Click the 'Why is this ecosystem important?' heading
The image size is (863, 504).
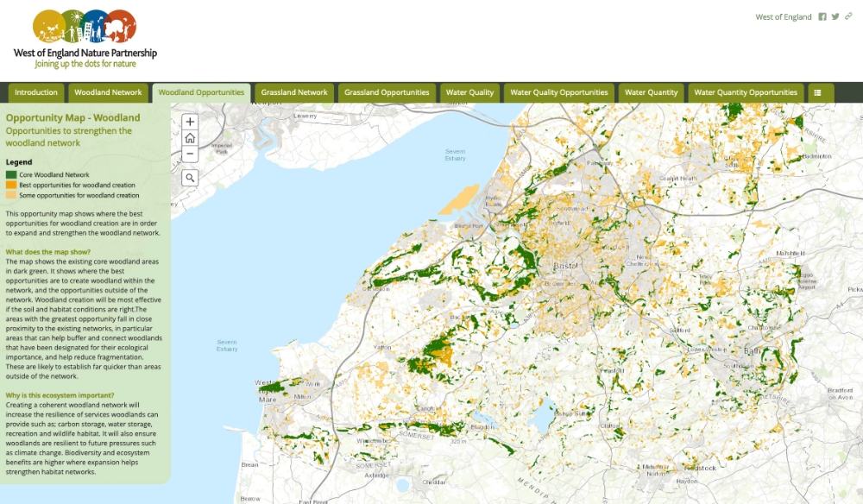click(x=60, y=395)
